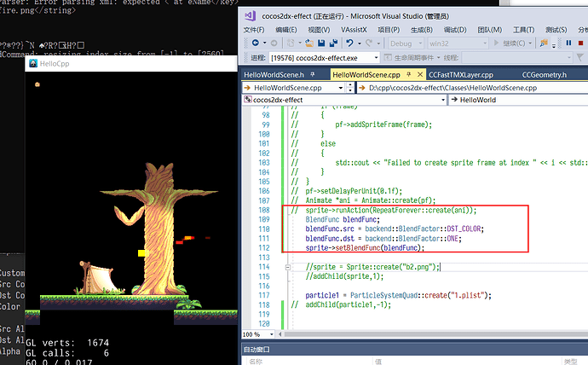Toggle pin on HelloWorldScene.cpp tab

(x=409, y=74)
